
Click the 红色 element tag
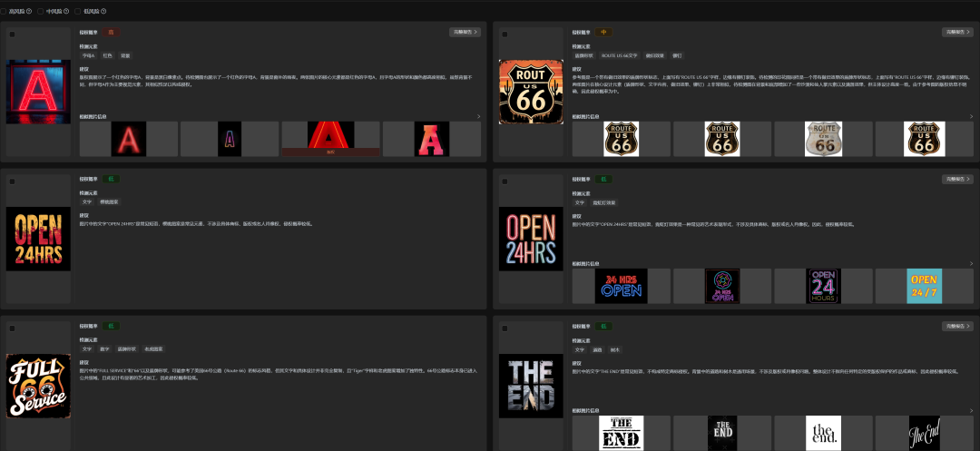pyautogui.click(x=107, y=55)
